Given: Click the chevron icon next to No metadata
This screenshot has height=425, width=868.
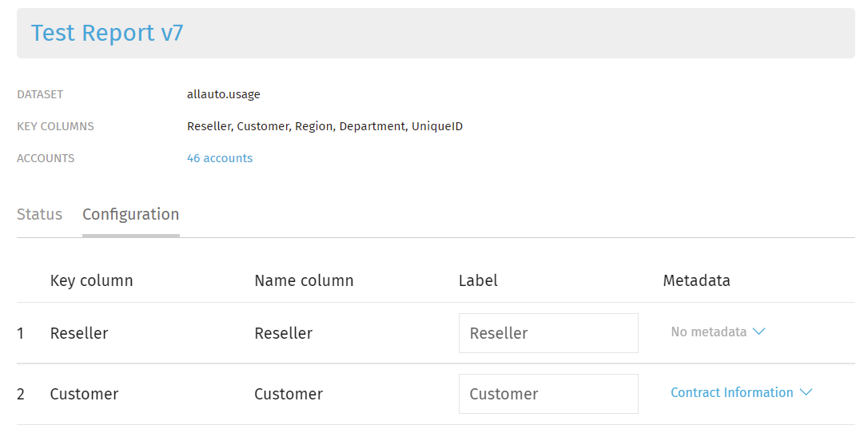Looking at the screenshot, I should point(759,332).
